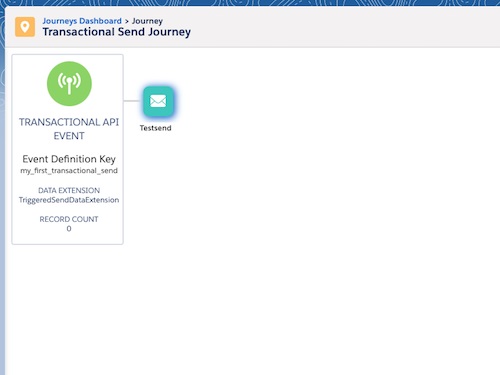Open the Testsend email activity icon

[x=158, y=101]
